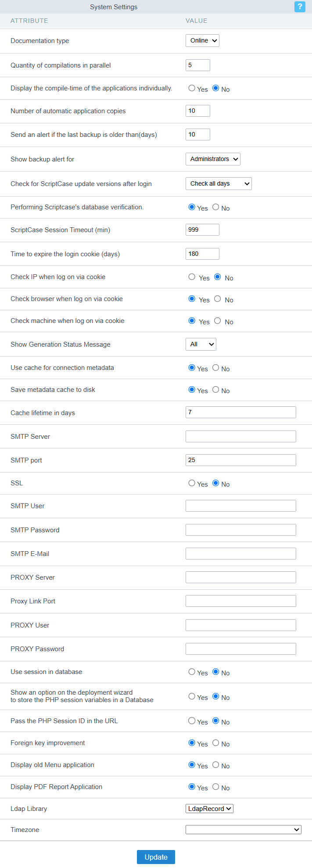
Task: Open the Documentation type dropdown
Action: click(202, 40)
